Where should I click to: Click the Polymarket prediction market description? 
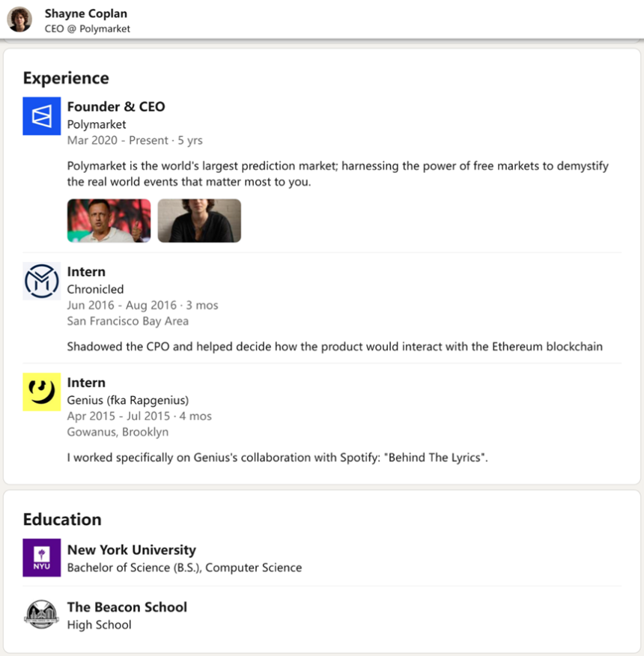[338, 174]
